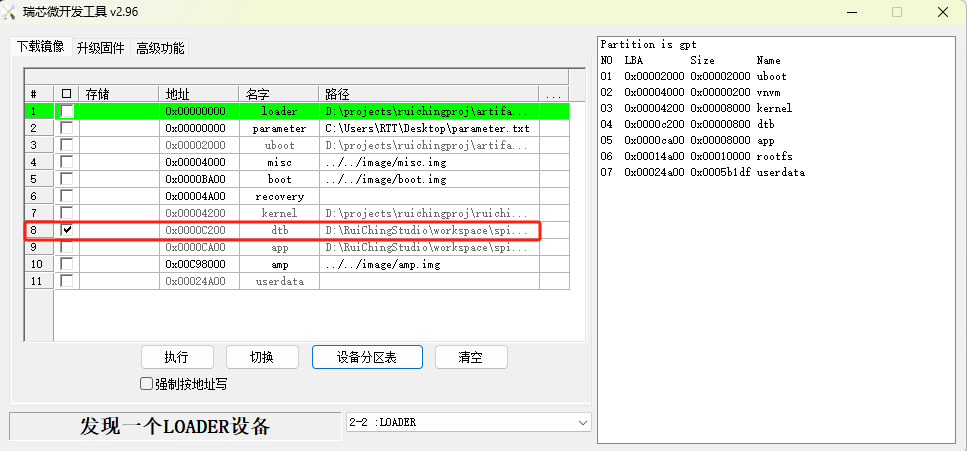967x451 pixels.
Task: Enable the checkbox for rootfs-adjacent app row
Action: click(66, 247)
